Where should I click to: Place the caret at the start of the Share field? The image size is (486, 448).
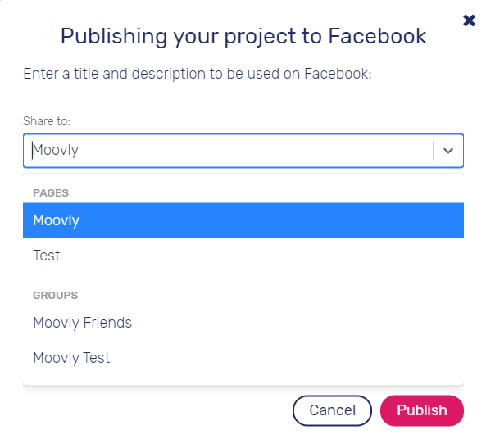32,150
